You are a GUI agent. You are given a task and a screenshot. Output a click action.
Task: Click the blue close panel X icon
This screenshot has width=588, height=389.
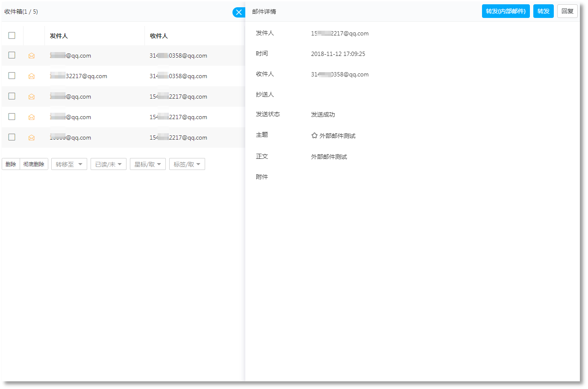click(x=239, y=12)
